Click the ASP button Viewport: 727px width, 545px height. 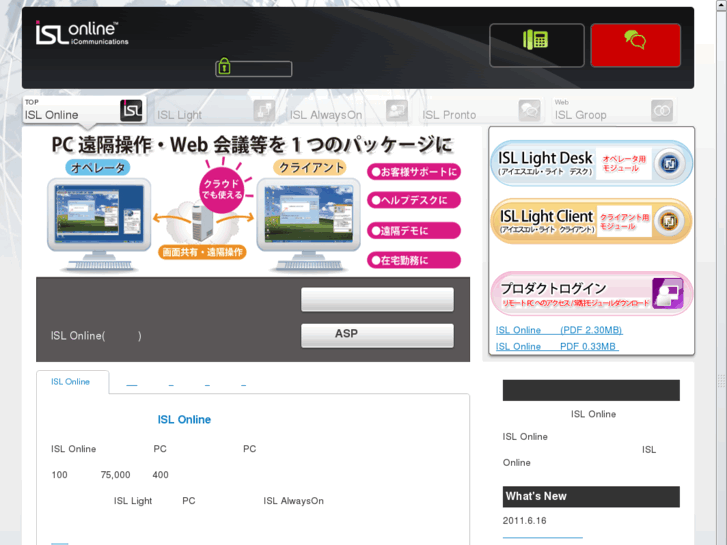click(377, 335)
